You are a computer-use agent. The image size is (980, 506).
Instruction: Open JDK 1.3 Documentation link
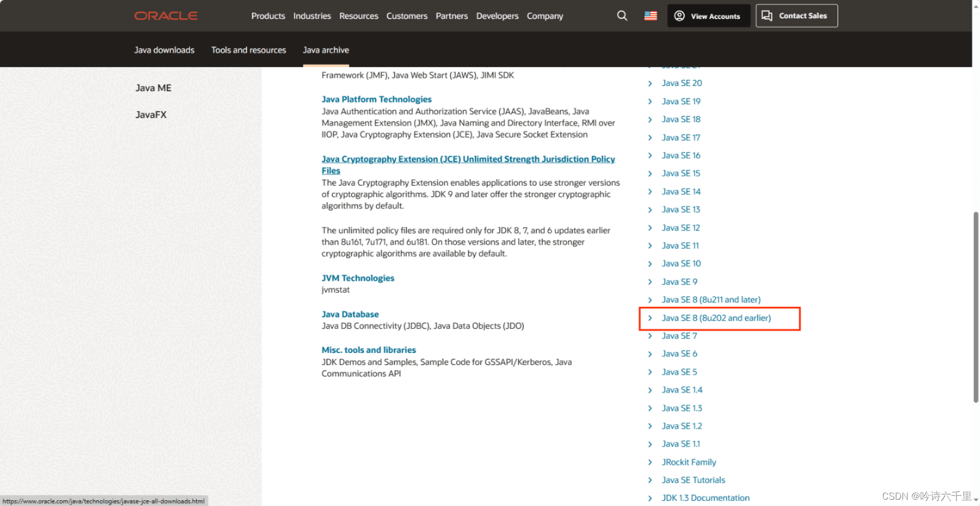[x=705, y=498]
